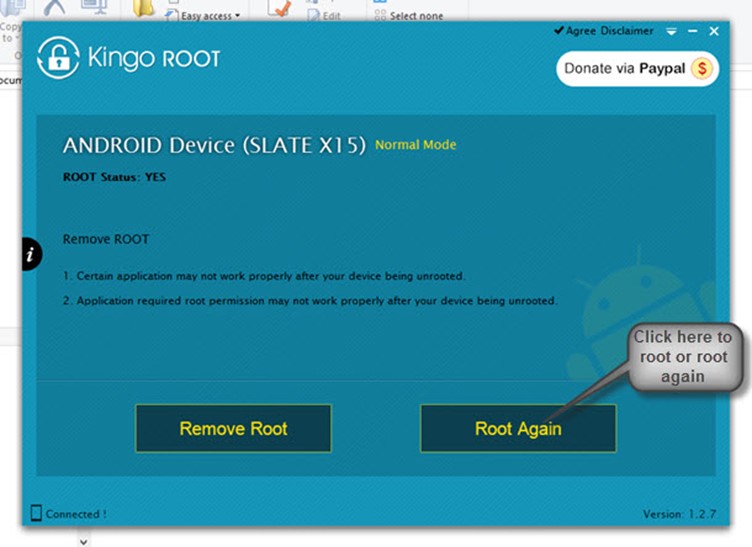Click warning line 1 about unrooted applications
This screenshot has width=752, height=547.
coord(264,276)
